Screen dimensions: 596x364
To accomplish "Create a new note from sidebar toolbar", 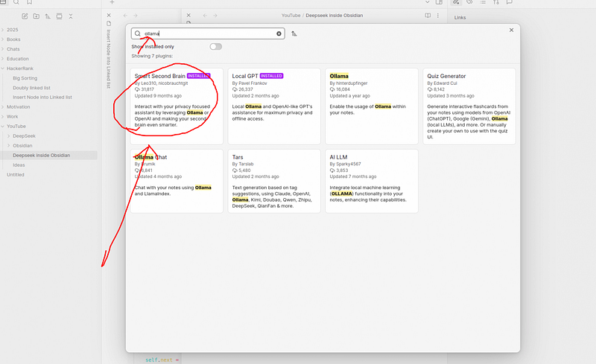I will click(25, 16).
